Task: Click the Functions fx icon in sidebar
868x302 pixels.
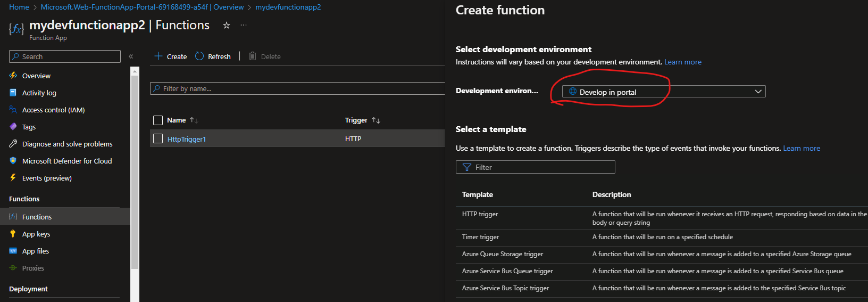Action: [x=13, y=217]
